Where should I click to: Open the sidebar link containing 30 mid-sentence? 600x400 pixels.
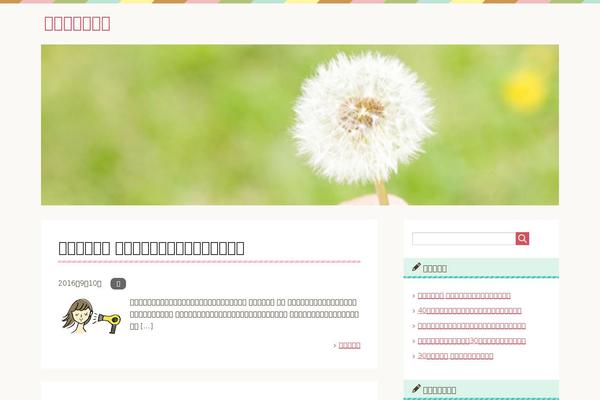click(x=471, y=341)
